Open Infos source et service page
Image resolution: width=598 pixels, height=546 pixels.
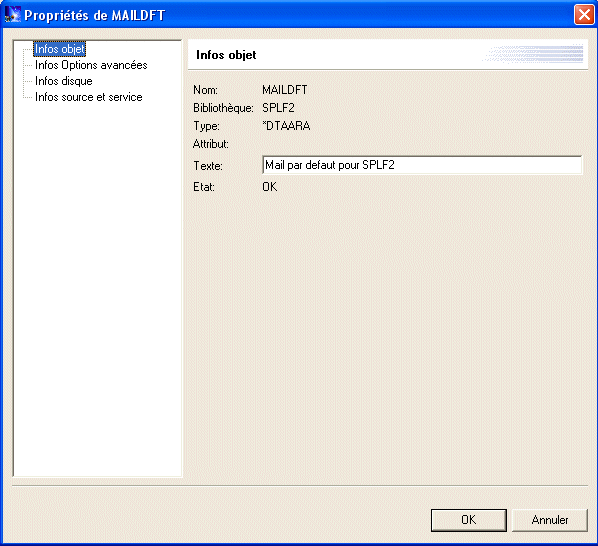[88, 97]
